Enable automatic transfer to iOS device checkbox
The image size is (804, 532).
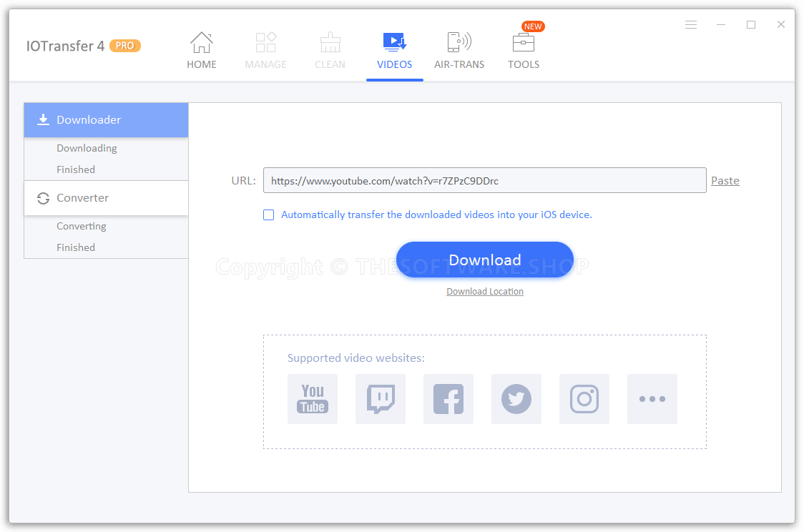[x=269, y=215]
